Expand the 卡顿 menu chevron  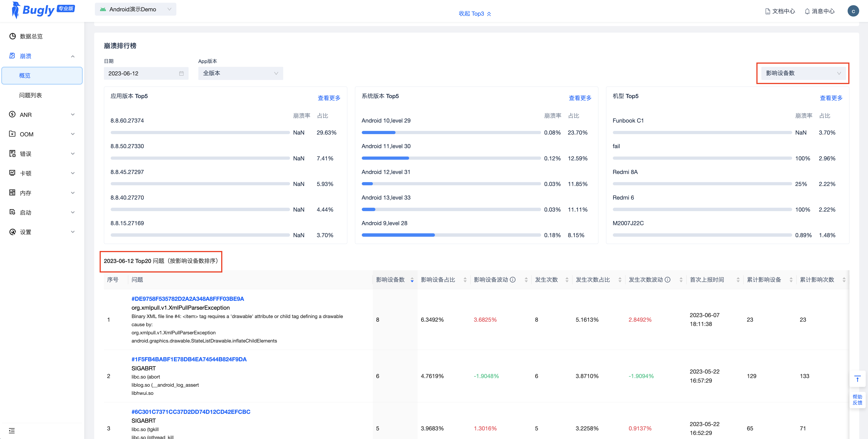tap(73, 173)
